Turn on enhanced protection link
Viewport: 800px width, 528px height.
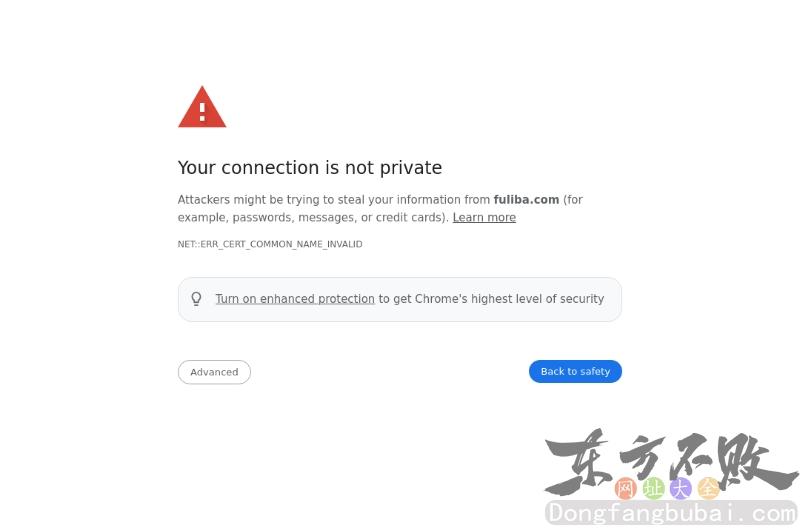tap(295, 299)
